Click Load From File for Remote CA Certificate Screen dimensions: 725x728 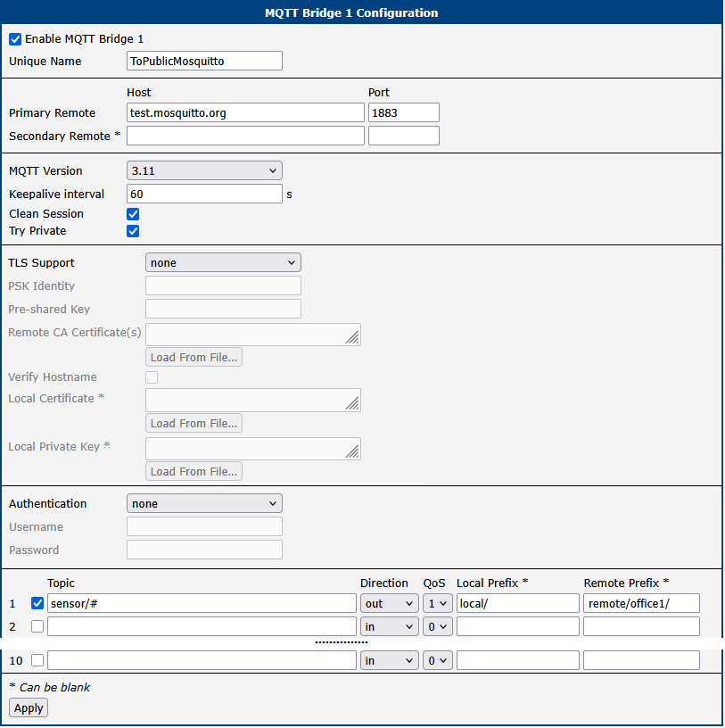(194, 358)
